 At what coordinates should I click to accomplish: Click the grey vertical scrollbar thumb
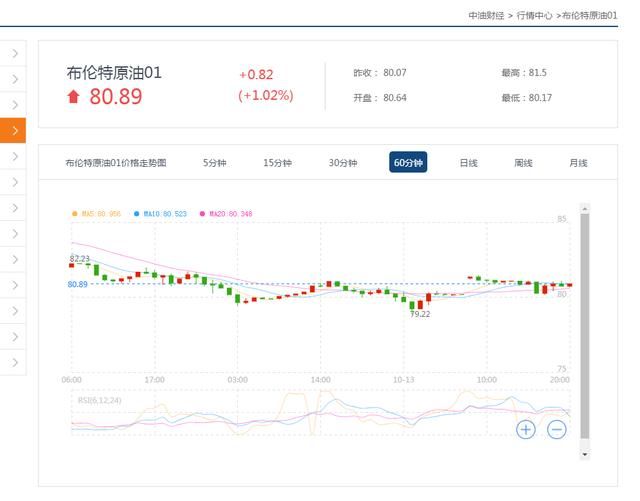click(585, 326)
